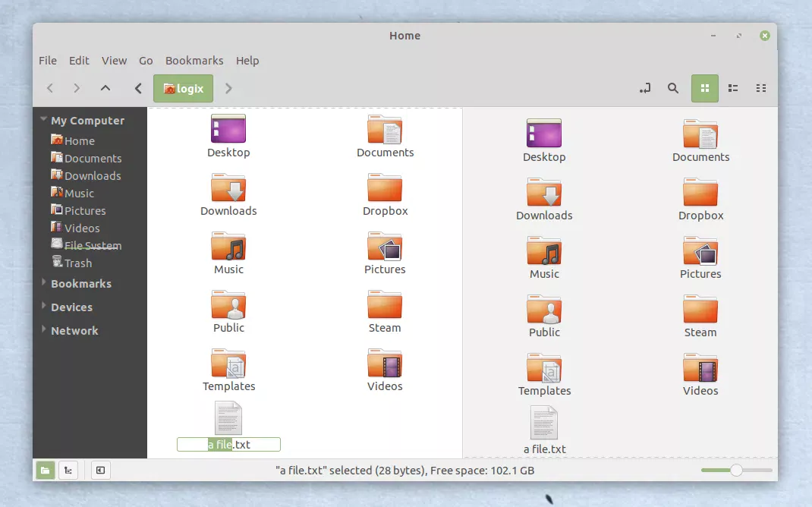Switch to list view
812x507 pixels.
pyautogui.click(x=732, y=88)
